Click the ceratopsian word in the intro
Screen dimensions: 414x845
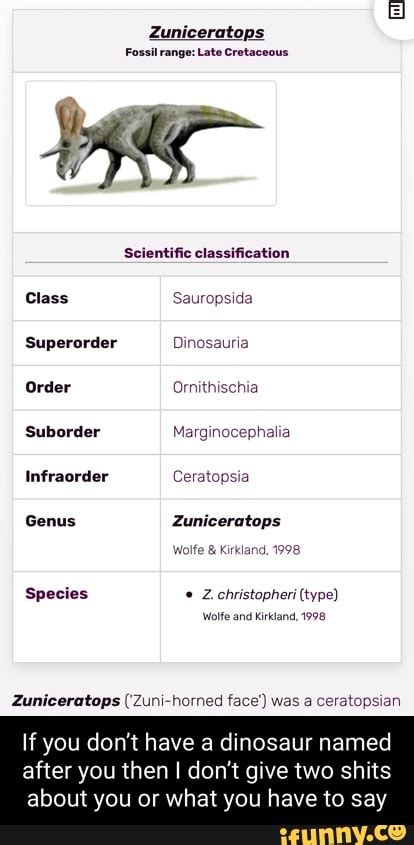click(x=358, y=700)
